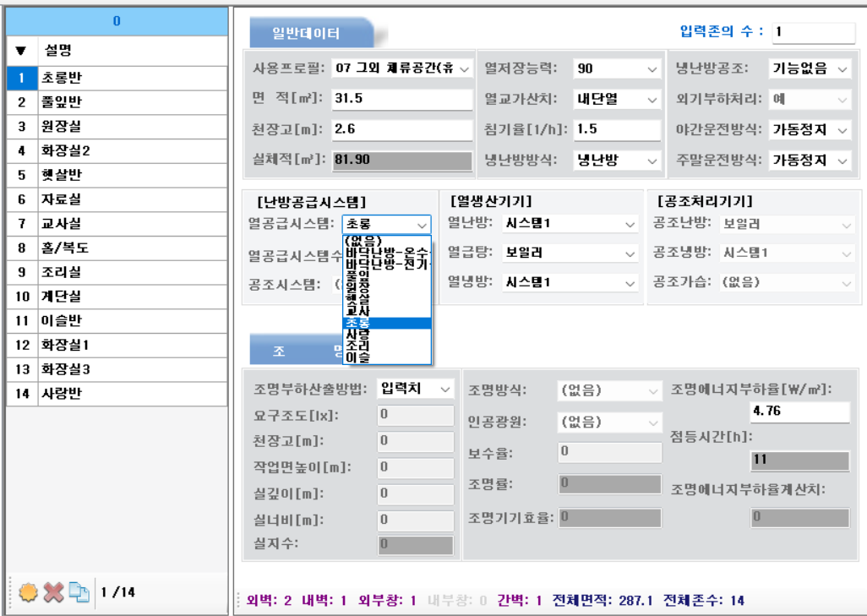This screenshot has height=616, width=867.
Task: Click the 입력존의 수 input field
Action: pyautogui.click(x=812, y=32)
